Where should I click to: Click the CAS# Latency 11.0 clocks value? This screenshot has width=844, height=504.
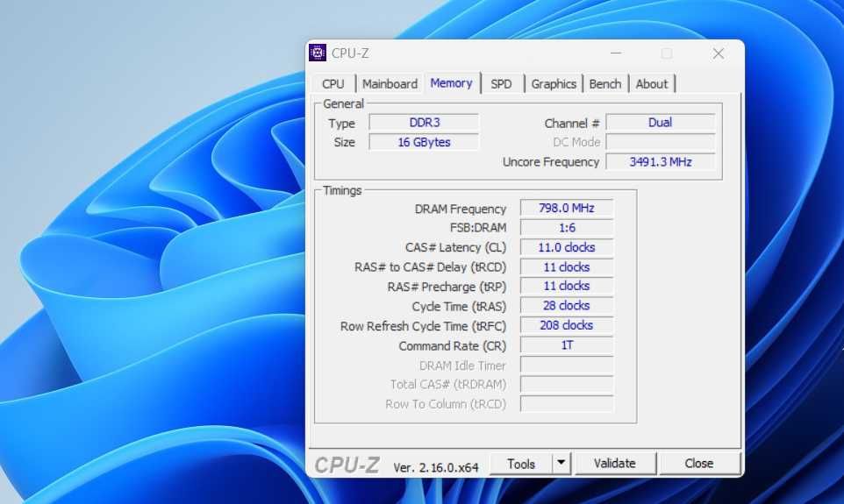[x=567, y=247]
